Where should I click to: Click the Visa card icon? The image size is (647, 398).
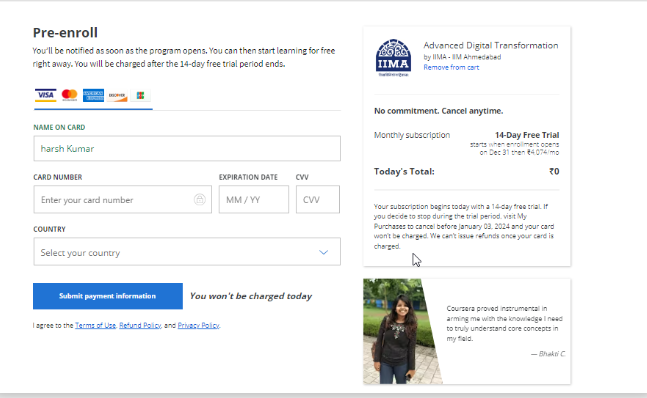click(45, 95)
